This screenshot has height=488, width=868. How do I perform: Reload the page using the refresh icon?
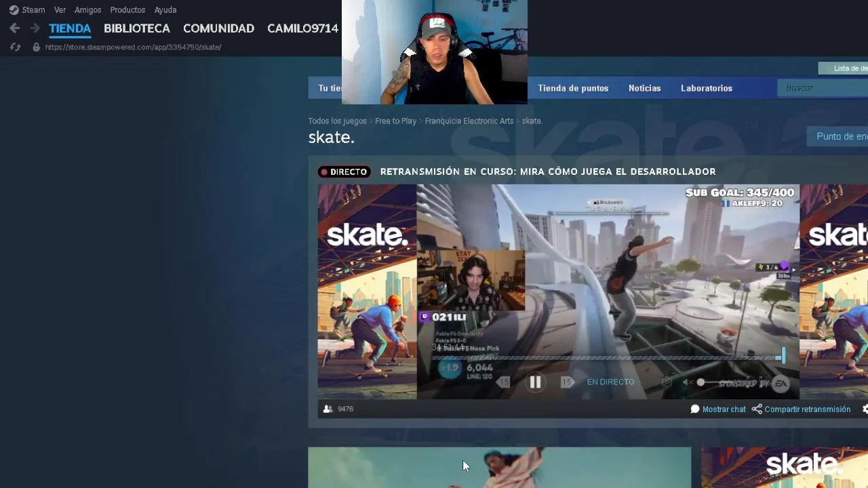(15, 47)
